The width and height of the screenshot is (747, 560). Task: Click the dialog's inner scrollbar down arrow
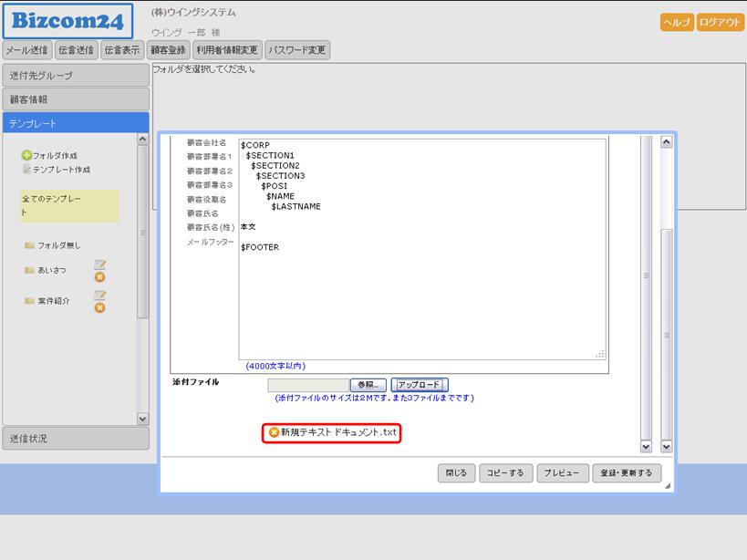pos(646,447)
